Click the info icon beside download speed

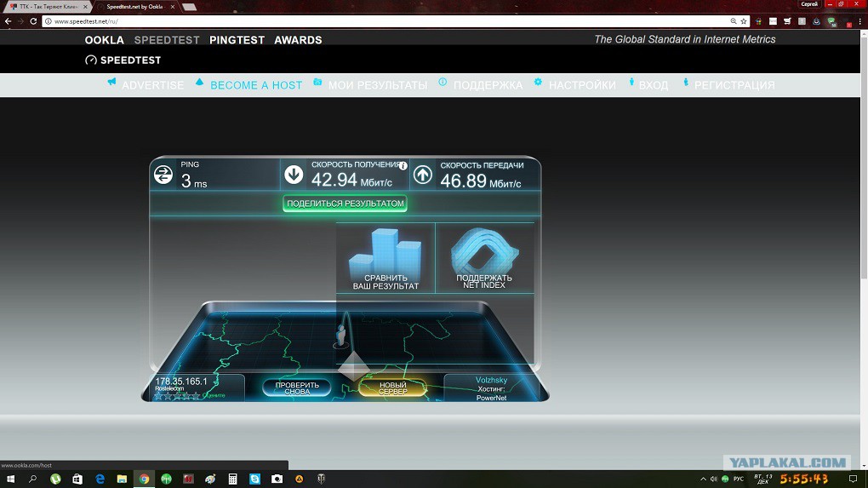click(403, 165)
